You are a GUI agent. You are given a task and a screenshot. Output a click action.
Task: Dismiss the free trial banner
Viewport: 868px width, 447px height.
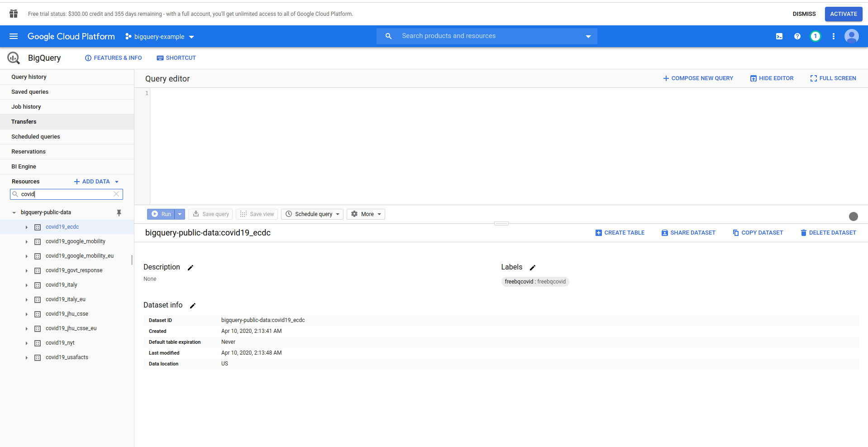coord(804,14)
